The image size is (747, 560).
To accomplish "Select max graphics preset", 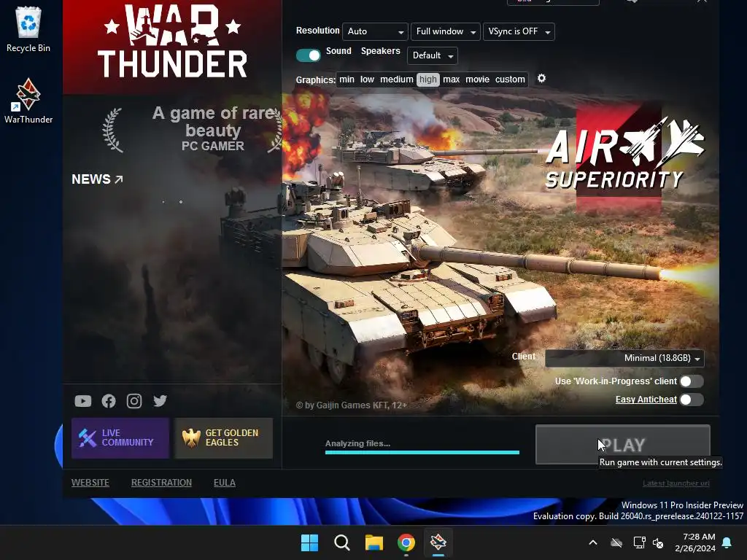I will 451,79.
